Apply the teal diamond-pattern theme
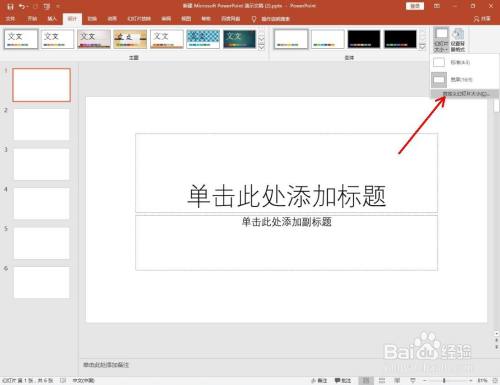 pos(203,39)
